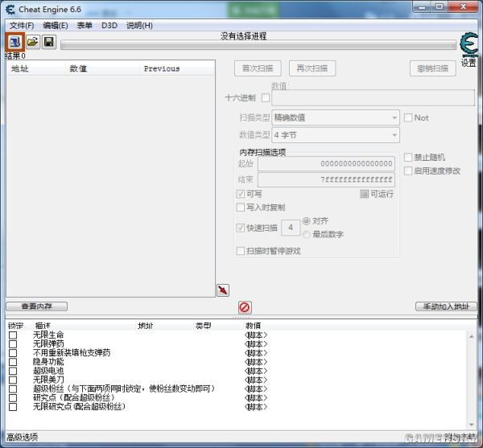
Task: Lock the 超级粉丝 cheat checkbox
Action: coord(13,388)
